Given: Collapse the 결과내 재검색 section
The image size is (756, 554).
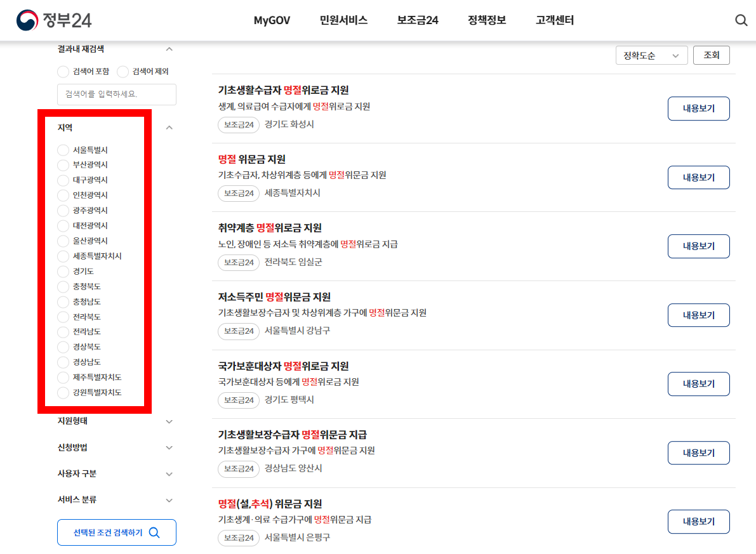Looking at the screenshot, I should pos(169,49).
